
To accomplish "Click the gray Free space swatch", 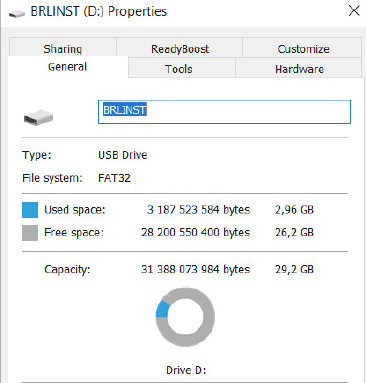I will pos(30,233).
